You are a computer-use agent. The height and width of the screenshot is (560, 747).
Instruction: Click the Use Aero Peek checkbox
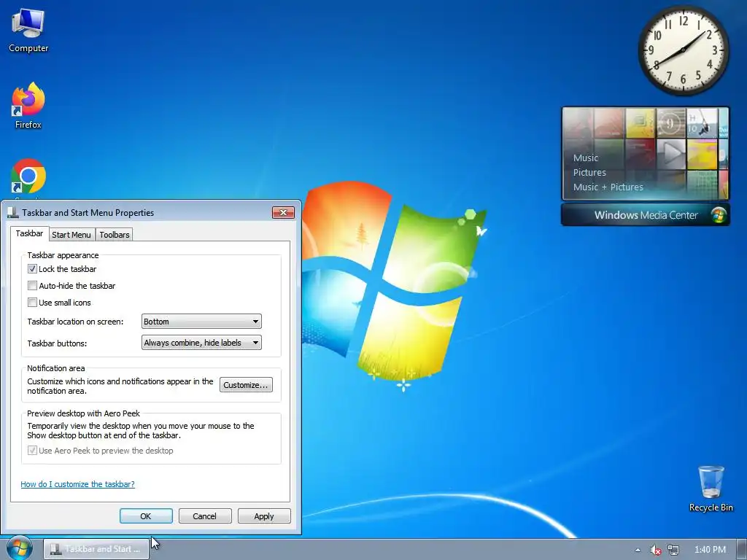point(32,451)
